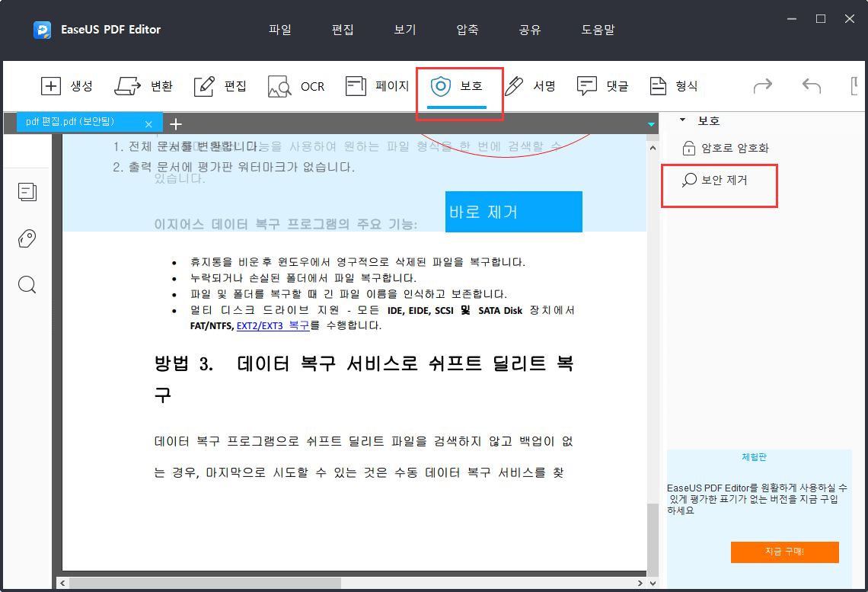
Task: Select the 서명 (Sign) tool
Action: 529,86
